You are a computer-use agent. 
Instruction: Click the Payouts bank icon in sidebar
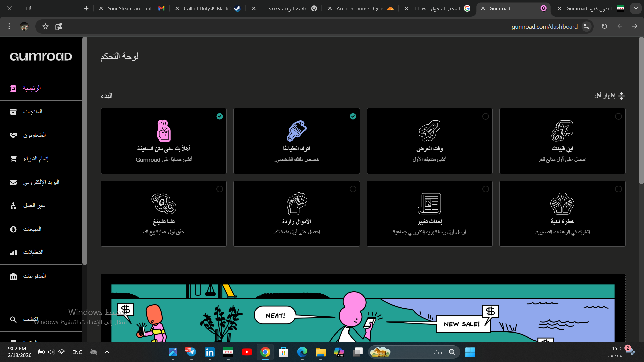[x=13, y=276]
